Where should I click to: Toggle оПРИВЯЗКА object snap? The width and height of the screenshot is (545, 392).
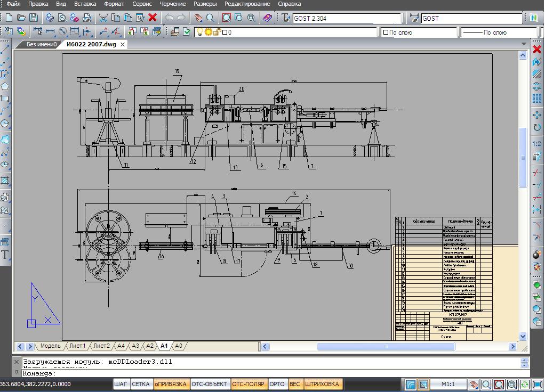coord(171,384)
